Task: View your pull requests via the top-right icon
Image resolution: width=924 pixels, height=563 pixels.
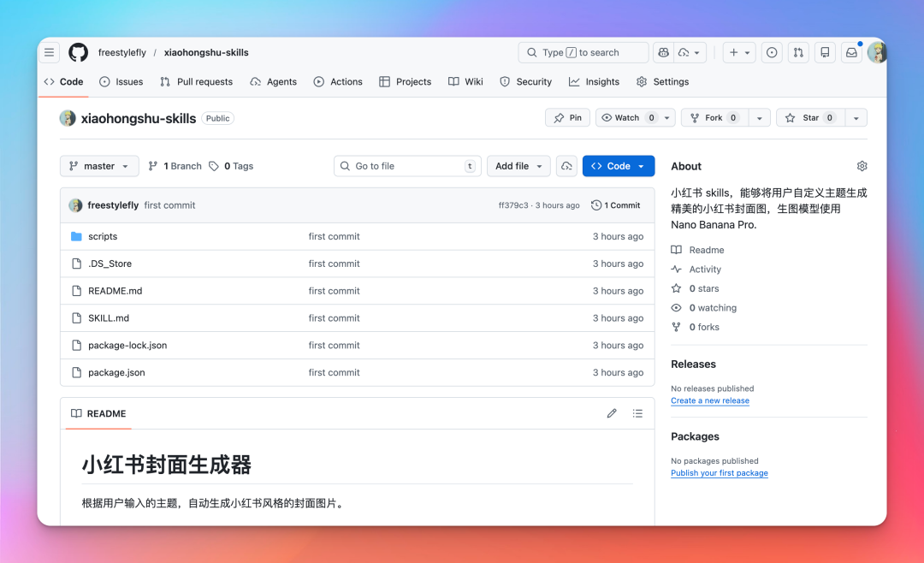Action: 797,52
